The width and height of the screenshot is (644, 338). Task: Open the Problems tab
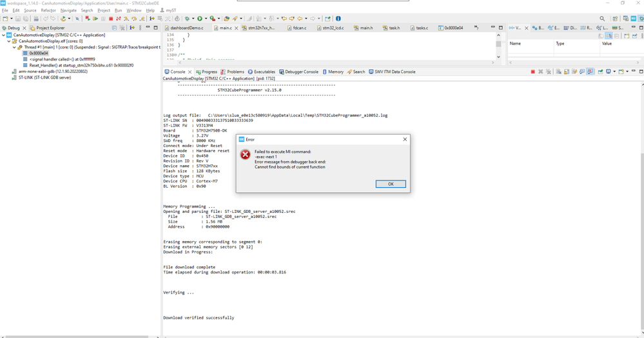[232, 72]
